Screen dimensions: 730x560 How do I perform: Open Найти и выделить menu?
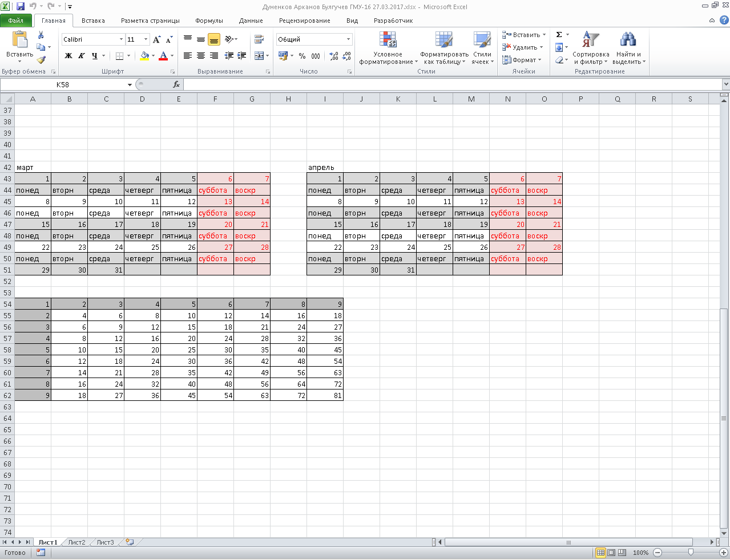pyautogui.click(x=628, y=48)
